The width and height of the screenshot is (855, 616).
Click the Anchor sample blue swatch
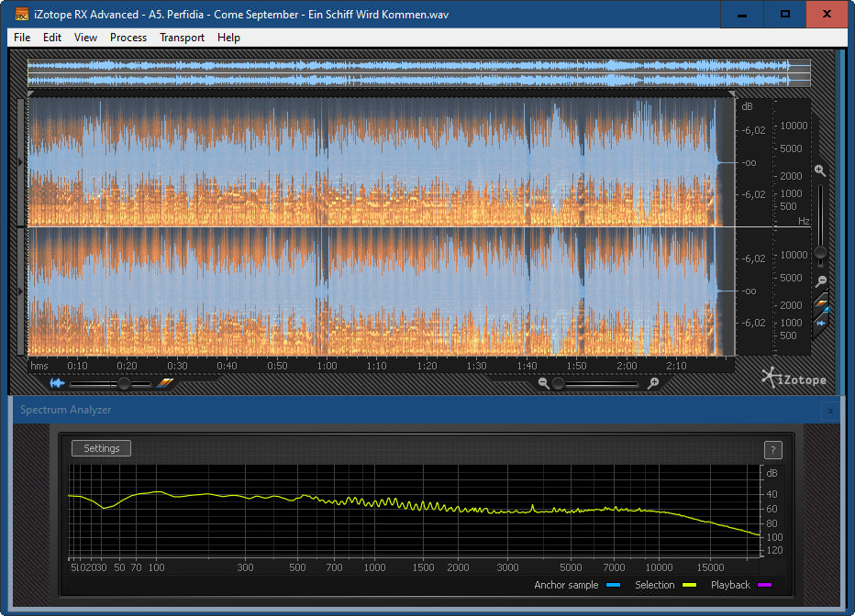point(614,585)
